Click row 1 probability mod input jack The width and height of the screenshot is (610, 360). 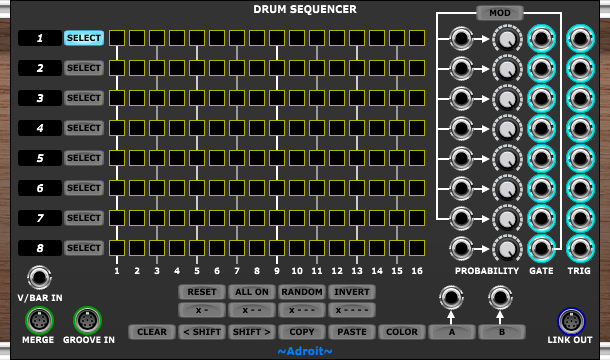tap(461, 39)
